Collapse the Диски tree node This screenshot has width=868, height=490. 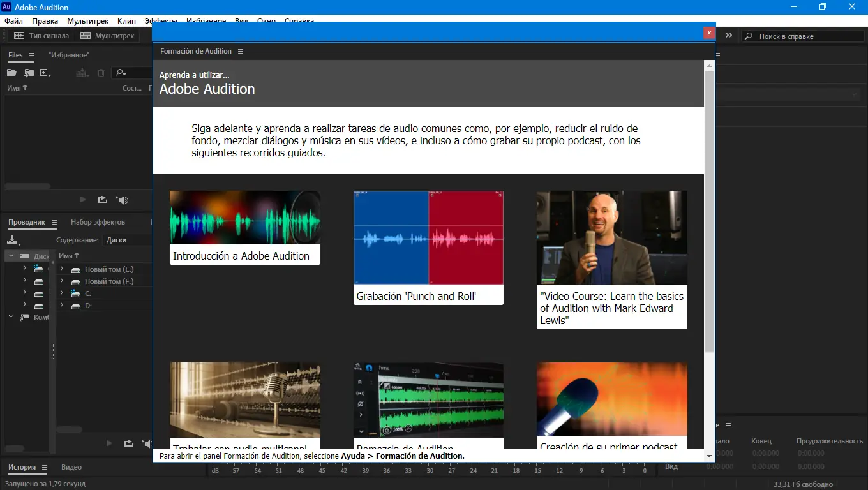pyautogui.click(x=11, y=255)
